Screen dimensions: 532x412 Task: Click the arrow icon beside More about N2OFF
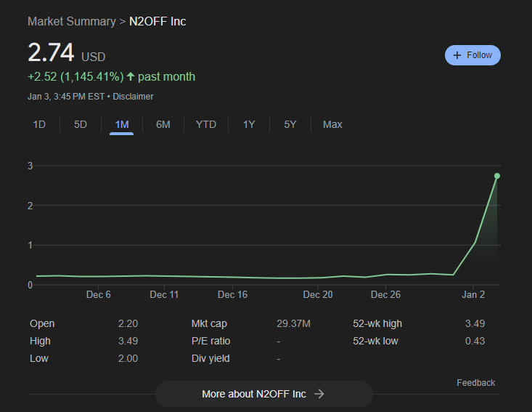pyautogui.click(x=319, y=394)
